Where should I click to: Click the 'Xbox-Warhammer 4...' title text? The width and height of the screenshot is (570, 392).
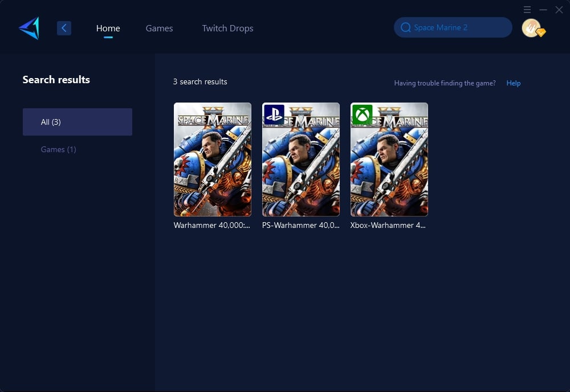point(388,225)
